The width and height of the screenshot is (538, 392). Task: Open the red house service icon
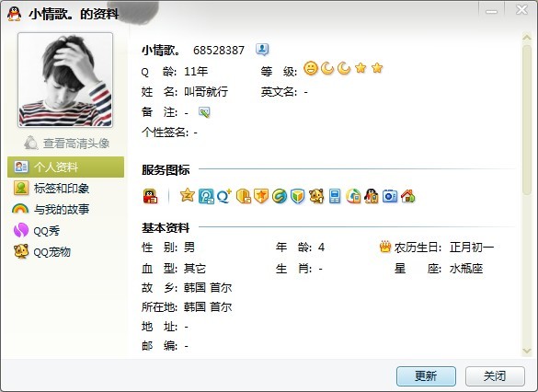408,196
